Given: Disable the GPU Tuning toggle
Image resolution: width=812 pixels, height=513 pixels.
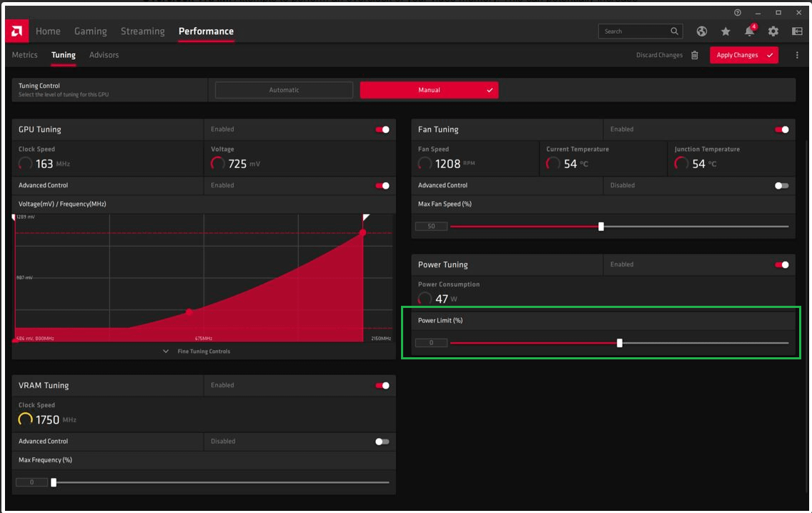Looking at the screenshot, I should [382, 129].
